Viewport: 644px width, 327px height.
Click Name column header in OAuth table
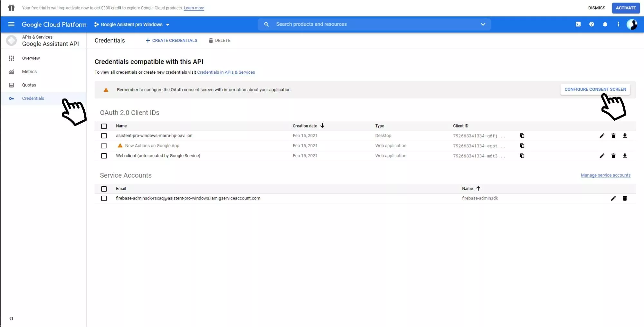[121, 126]
